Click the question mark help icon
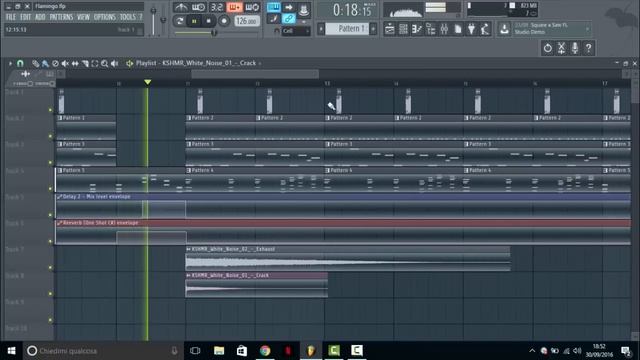The height and width of the screenshot is (360, 640). [x=589, y=48]
